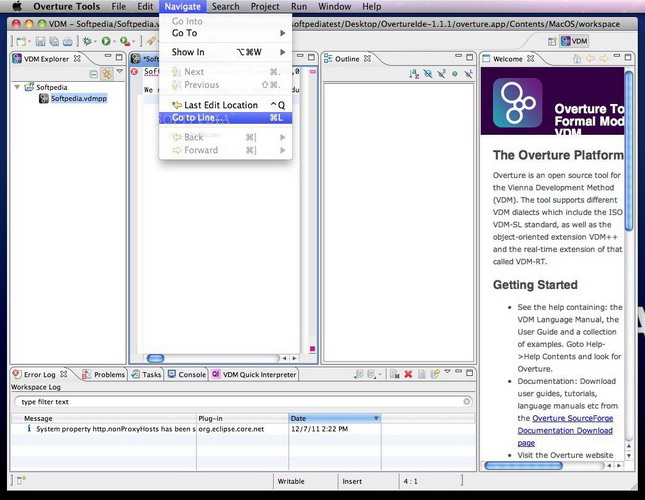Open the Run menu in menu bar
This screenshot has height=500, width=645.
(x=299, y=7)
